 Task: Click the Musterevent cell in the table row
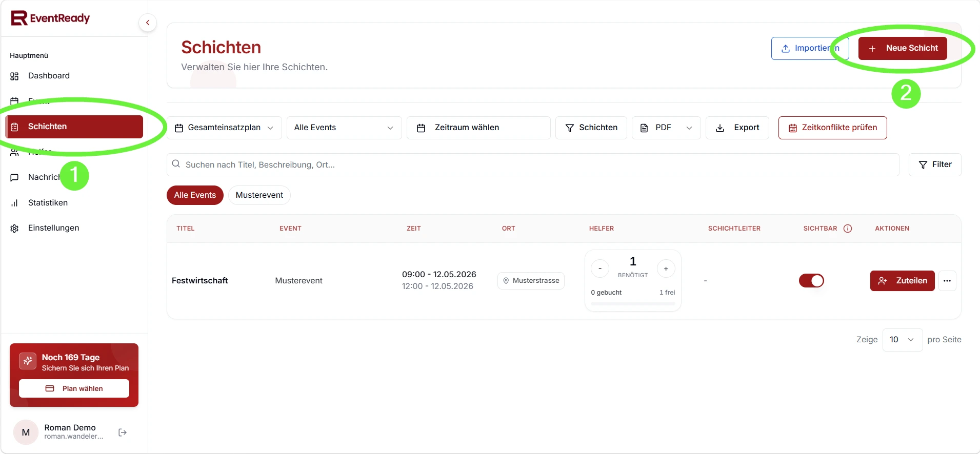coord(298,281)
